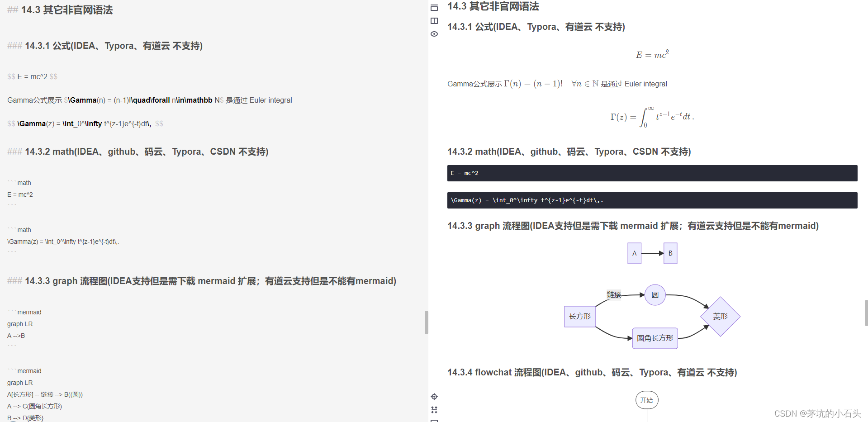Select node 'B' in the first mermaid diagram
Screen dimensions: 868x422
(x=670, y=253)
